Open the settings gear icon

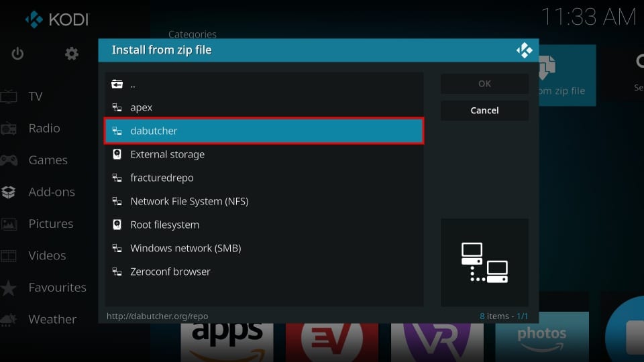tap(72, 54)
